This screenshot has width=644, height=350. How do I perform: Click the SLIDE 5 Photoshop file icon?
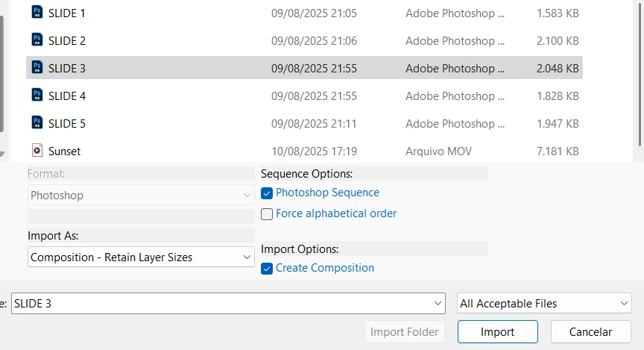37,123
